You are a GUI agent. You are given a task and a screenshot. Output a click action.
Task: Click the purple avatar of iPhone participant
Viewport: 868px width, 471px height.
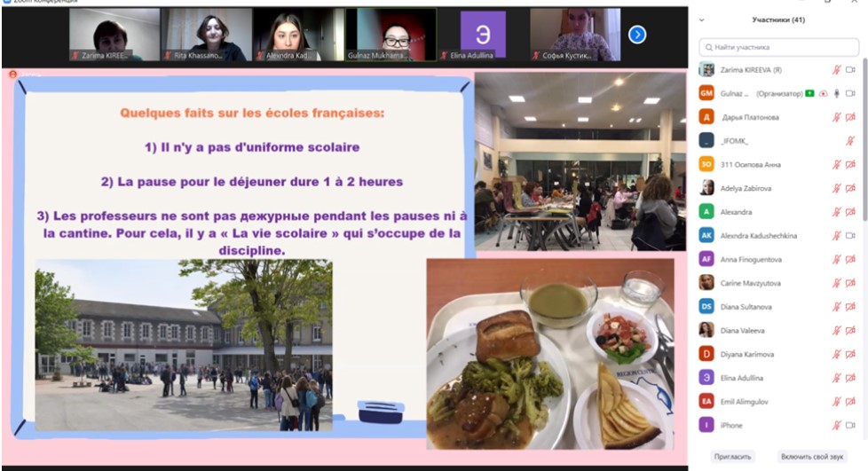[x=706, y=425]
